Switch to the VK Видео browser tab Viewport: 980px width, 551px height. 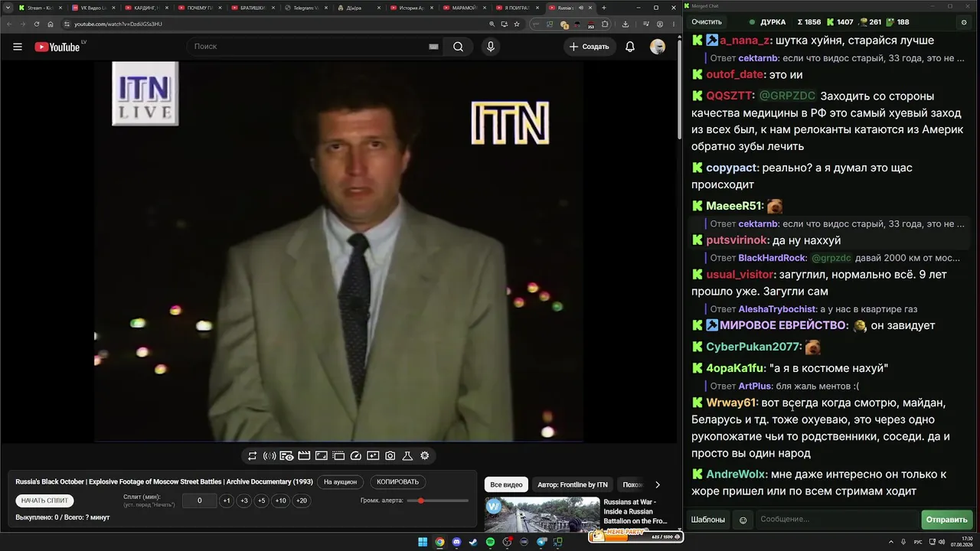coord(94,8)
